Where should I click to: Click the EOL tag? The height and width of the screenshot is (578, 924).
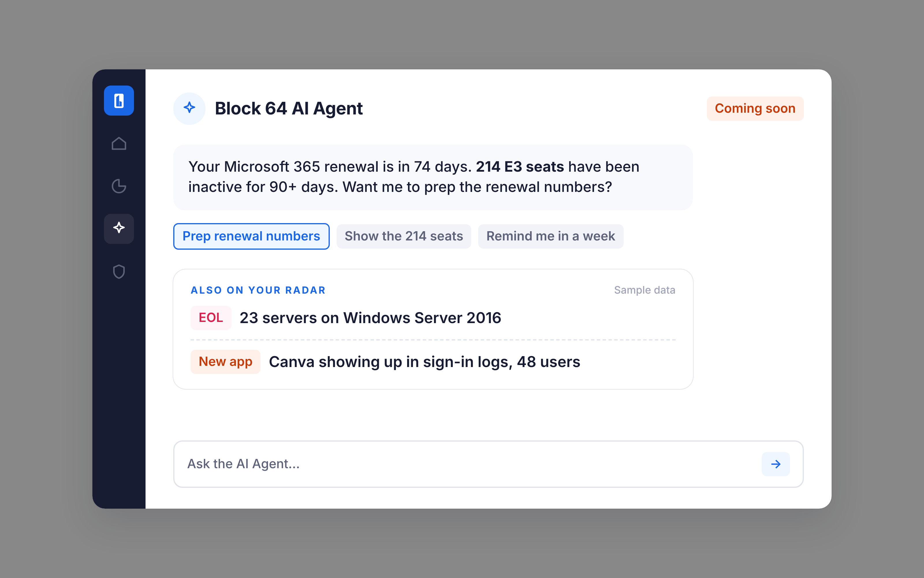pos(211,318)
